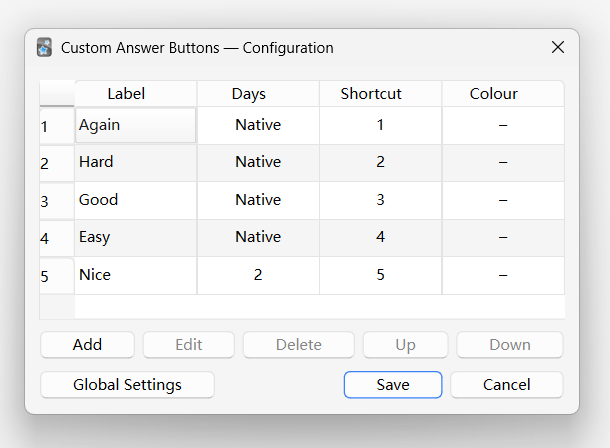Viewport: 610px width, 448px height.
Task: Cancel the configuration changes
Action: click(507, 385)
